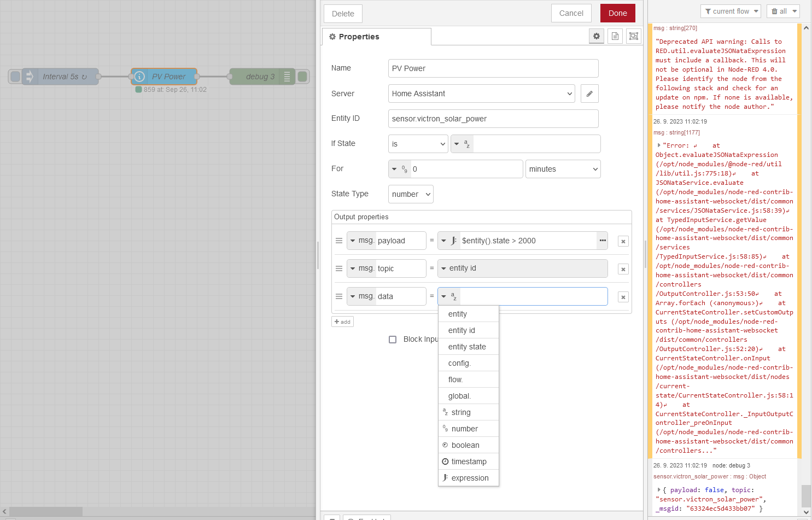Open State Type number dropdown
Viewport: 812px width, 520px height.
(411, 194)
